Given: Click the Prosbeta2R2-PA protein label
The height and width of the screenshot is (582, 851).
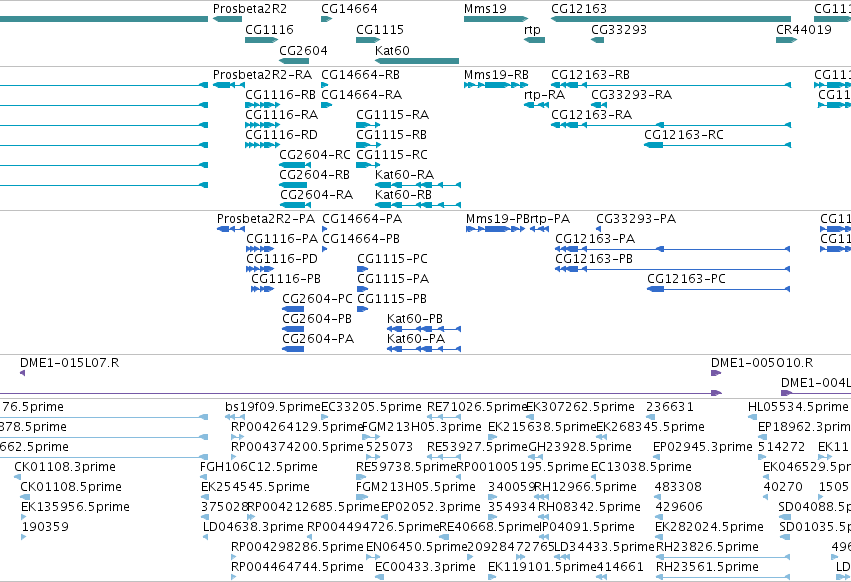Looking at the screenshot, I should click(266, 219).
